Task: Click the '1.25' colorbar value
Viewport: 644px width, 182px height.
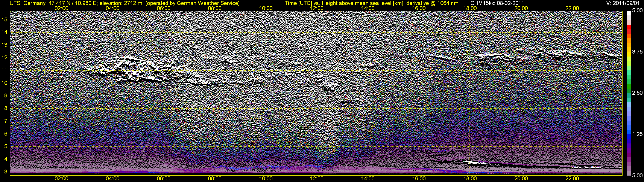Action: (637, 134)
